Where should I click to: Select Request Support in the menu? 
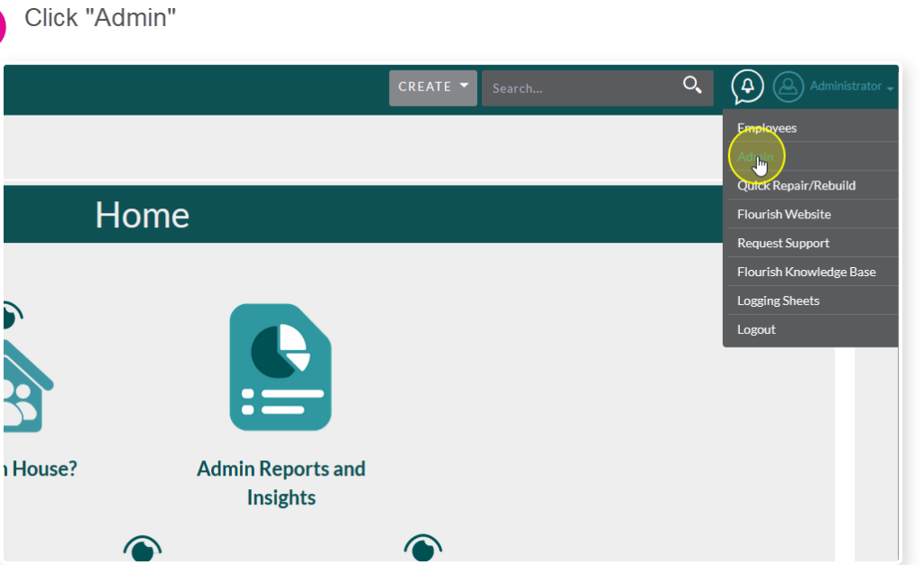[782, 243]
